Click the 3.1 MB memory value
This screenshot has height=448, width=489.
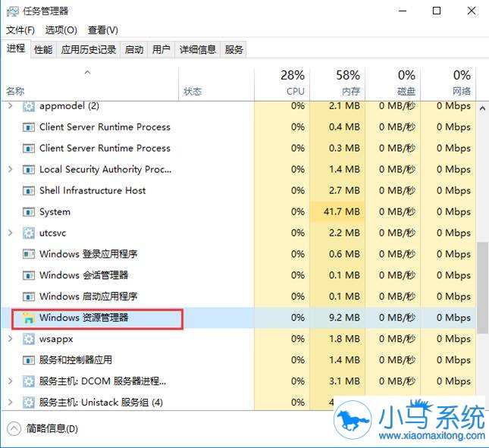pos(344,381)
